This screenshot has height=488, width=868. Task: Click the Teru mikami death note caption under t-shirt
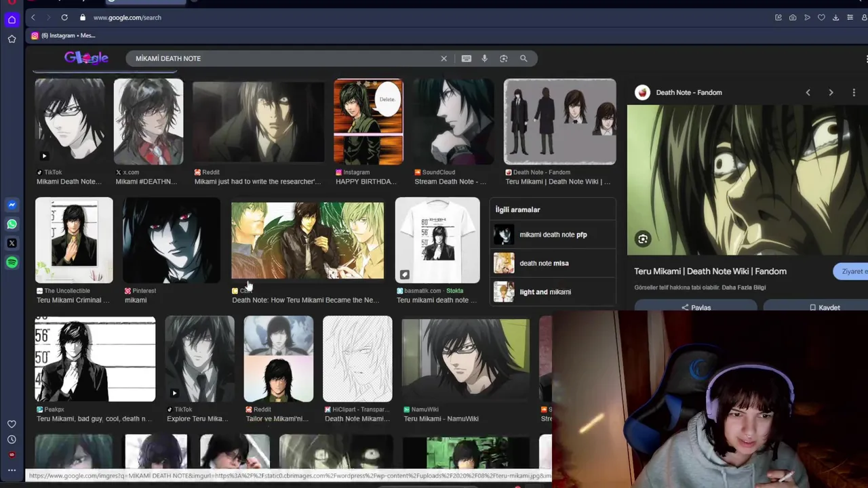[437, 300]
